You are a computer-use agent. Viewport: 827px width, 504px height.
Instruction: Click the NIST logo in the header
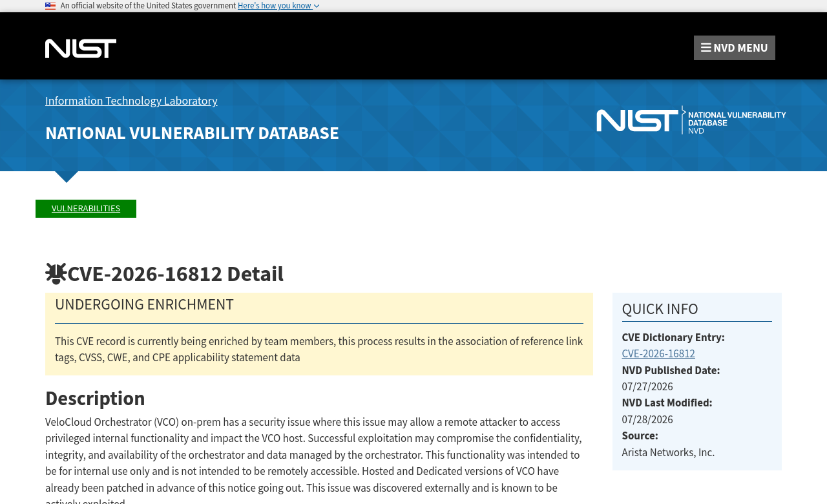pos(81,48)
